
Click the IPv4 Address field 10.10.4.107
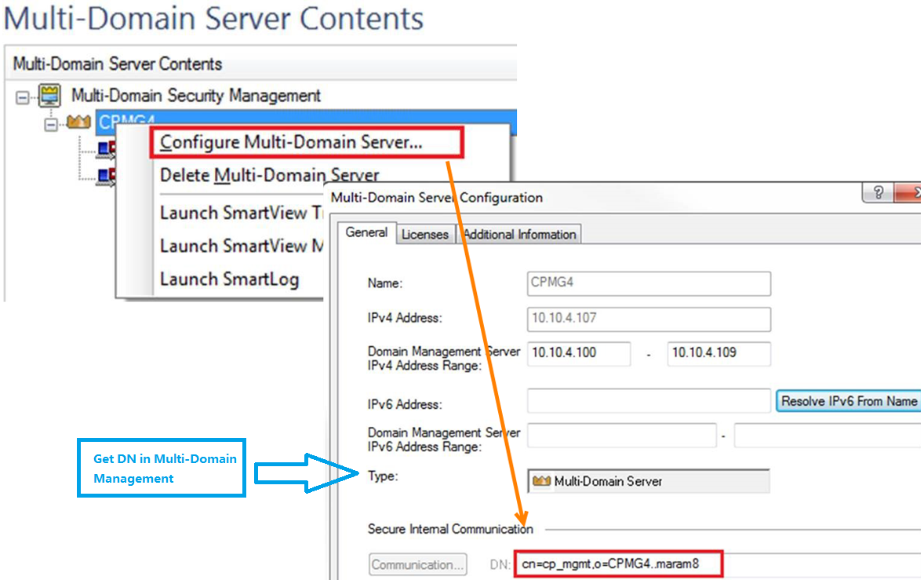click(649, 319)
